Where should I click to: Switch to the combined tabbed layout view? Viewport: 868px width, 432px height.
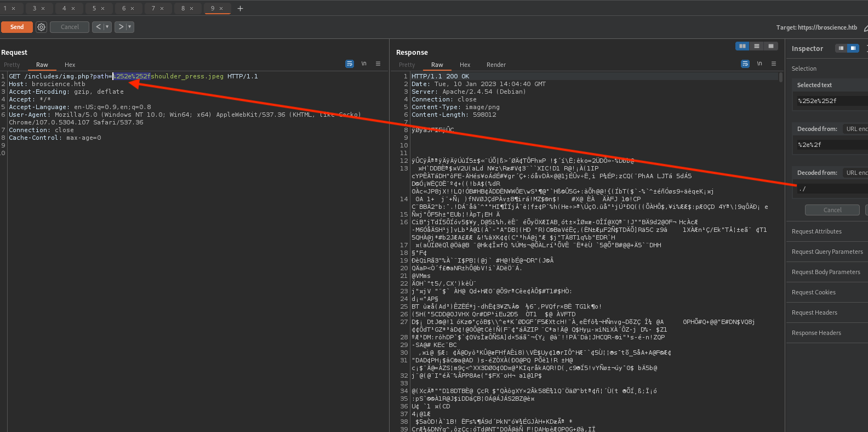(x=771, y=46)
